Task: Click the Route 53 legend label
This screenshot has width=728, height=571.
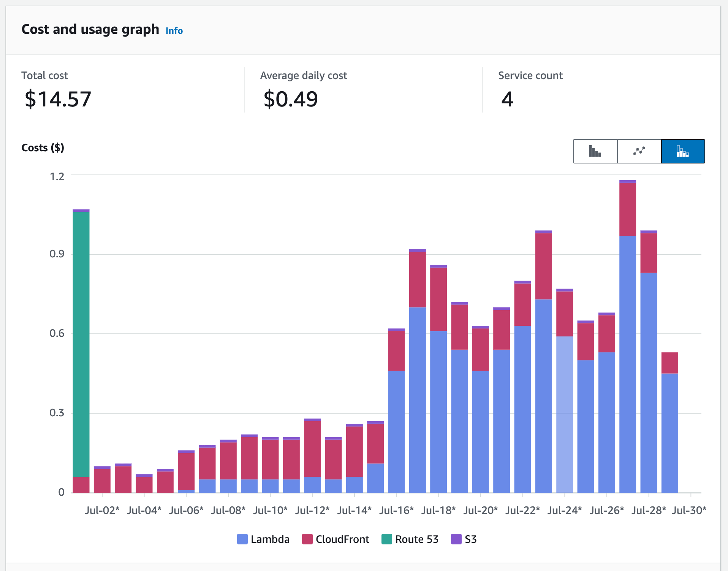Action: [x=417, y=539]
